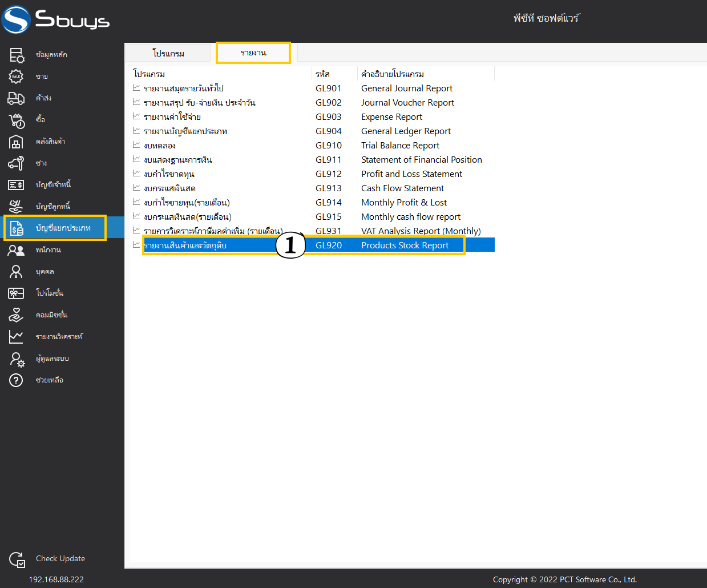Open the พนักงาน employees icon
The height and width of the screenshot is (588, 707).
click(17, 250)
